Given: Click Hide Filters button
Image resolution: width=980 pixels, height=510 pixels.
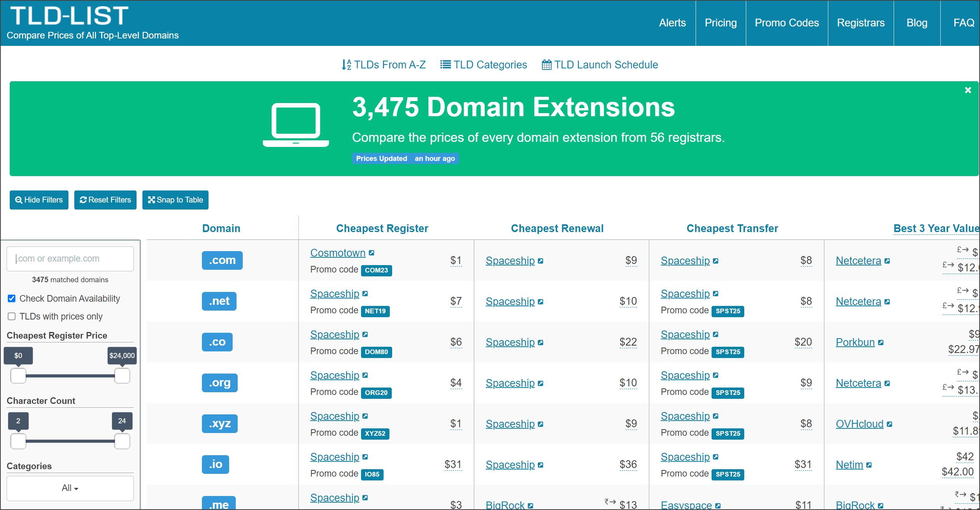Looking at the screenshot, I should (39, 200).
